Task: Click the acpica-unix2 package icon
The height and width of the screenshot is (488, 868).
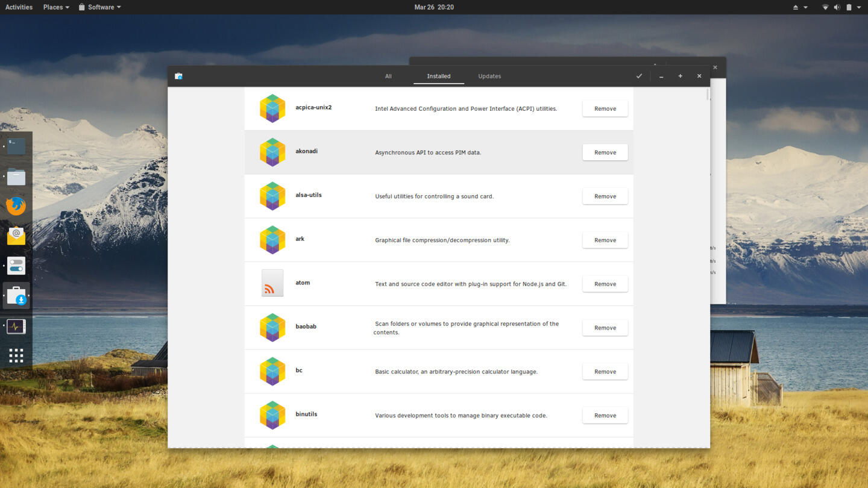Action: (272, 108)
